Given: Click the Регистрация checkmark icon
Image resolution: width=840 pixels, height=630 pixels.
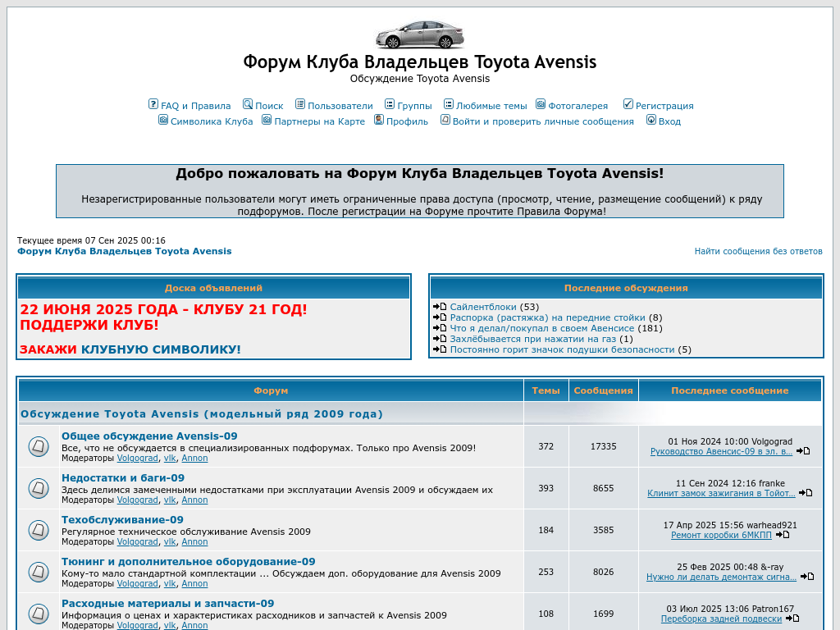Looking at the screenshot, I should tap(628, 104).
